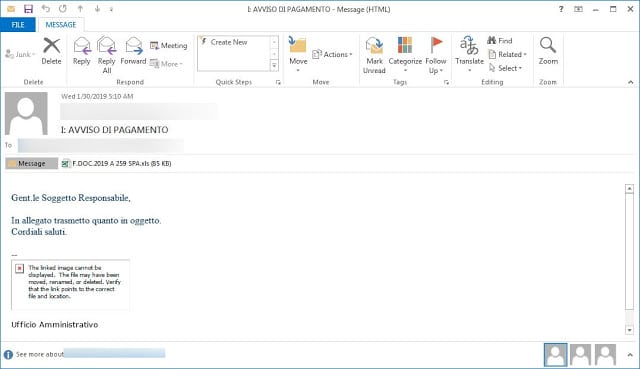640x369 pixels.
Task: Open the Categorize color menu
Action: [x=405, y=54]
